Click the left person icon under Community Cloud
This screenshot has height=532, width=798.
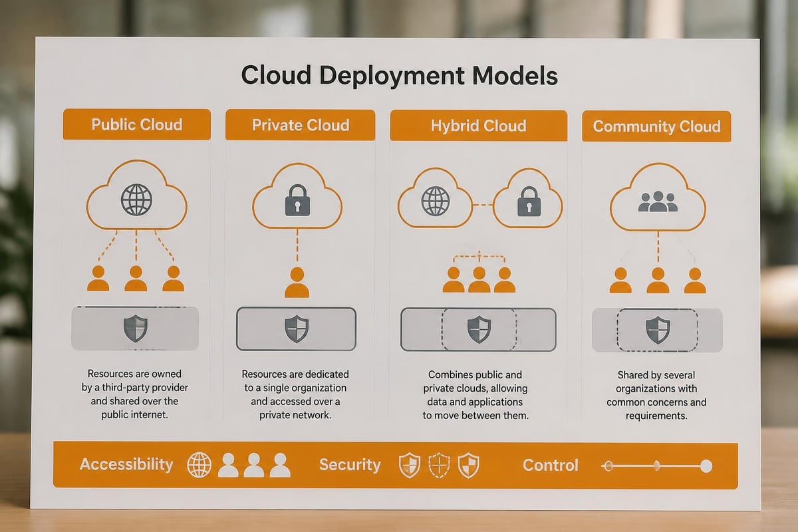point(620,280)
